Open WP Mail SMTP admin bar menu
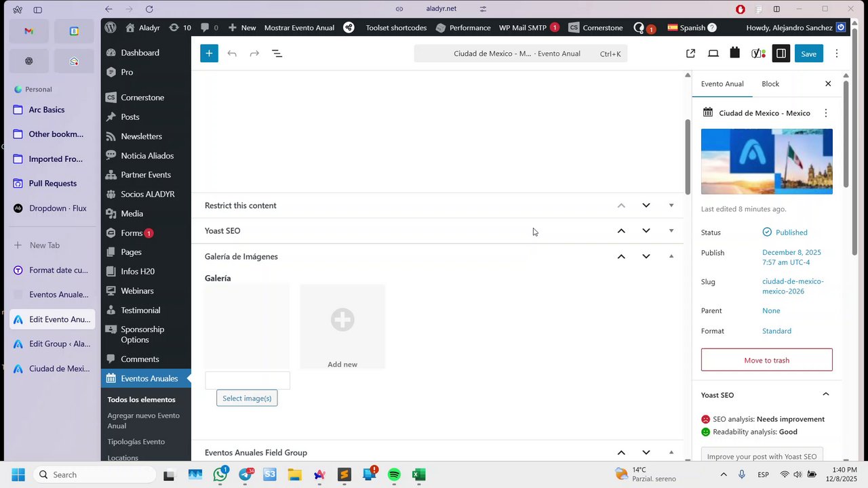Screen dimensions: 868x488 point(528,28)
